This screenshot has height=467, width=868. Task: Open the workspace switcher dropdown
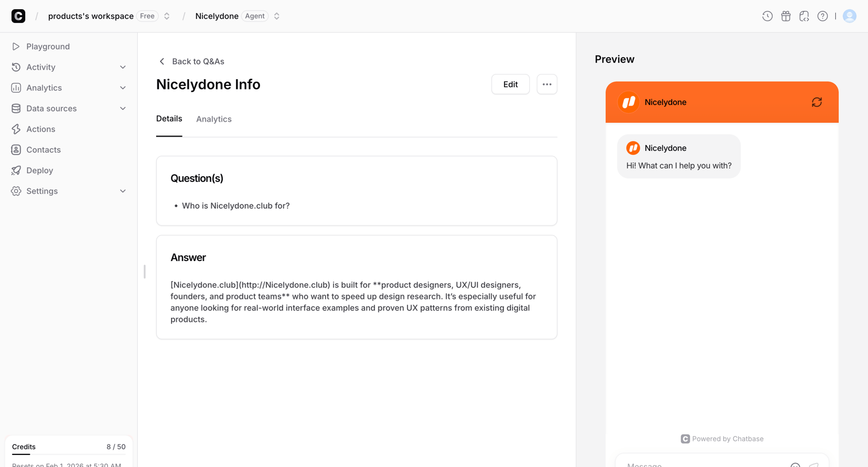[166, 16]
